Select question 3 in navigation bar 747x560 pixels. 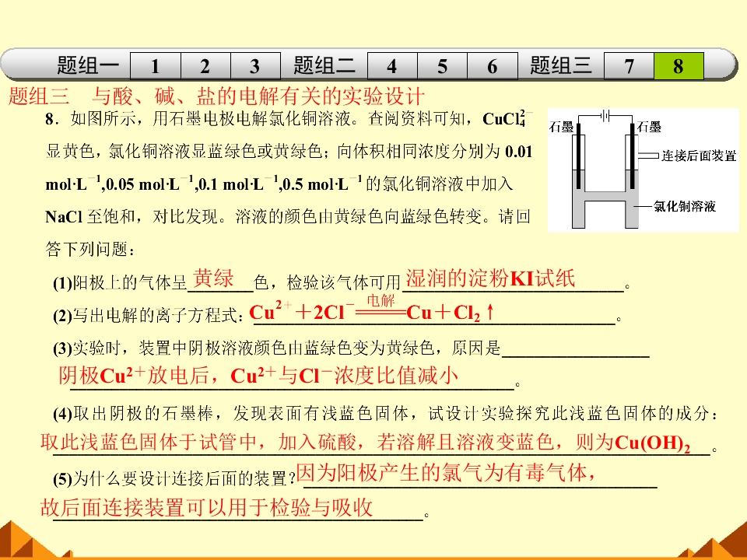point(255,65)
